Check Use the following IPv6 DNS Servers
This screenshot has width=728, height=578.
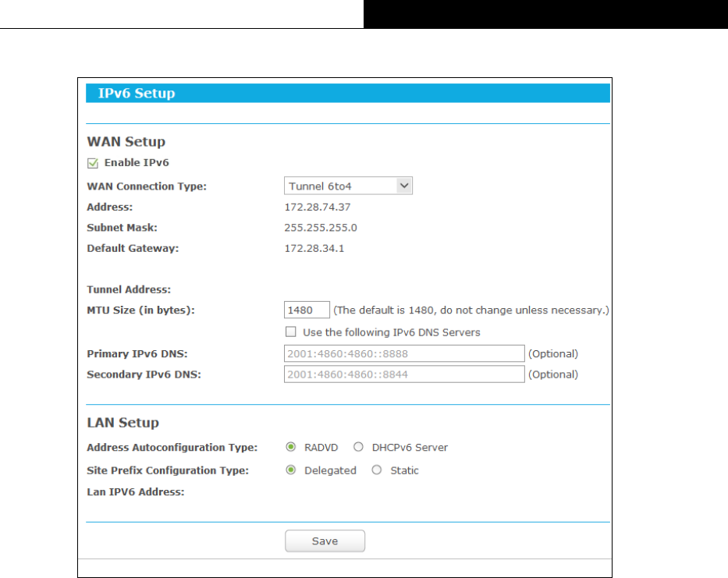click(290, 332)
